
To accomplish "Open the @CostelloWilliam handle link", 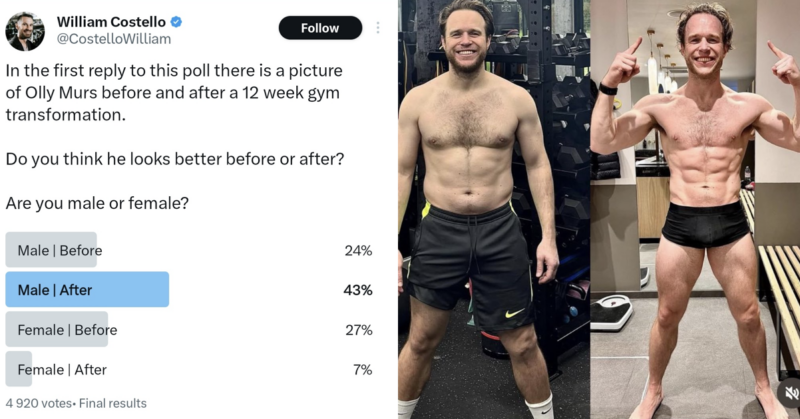I will coord(113,39).
